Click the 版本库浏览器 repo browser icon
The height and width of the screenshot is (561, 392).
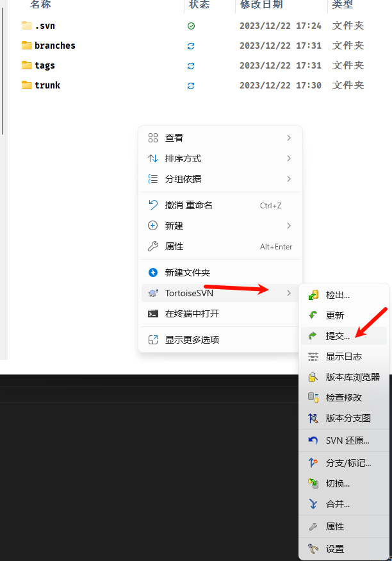313,377
